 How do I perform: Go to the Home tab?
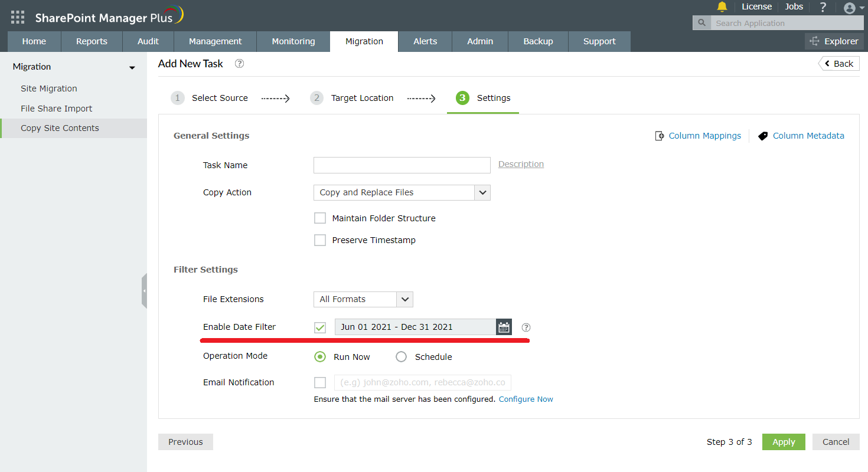(x=34, y=41)
